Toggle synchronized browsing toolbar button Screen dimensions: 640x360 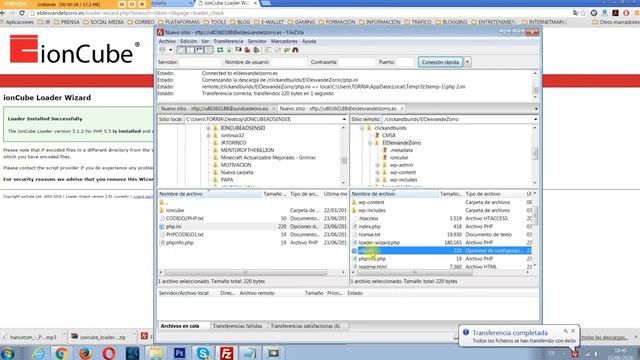coord(287,50)
